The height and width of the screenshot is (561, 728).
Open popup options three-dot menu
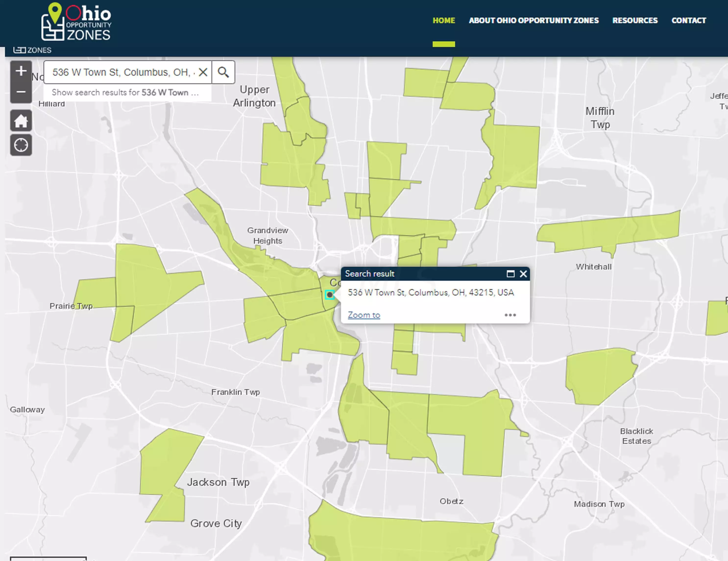point(510,315)
